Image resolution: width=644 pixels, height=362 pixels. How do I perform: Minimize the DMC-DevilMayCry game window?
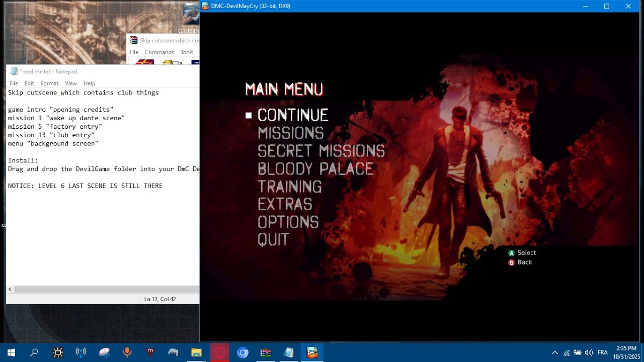pos(585,6)
